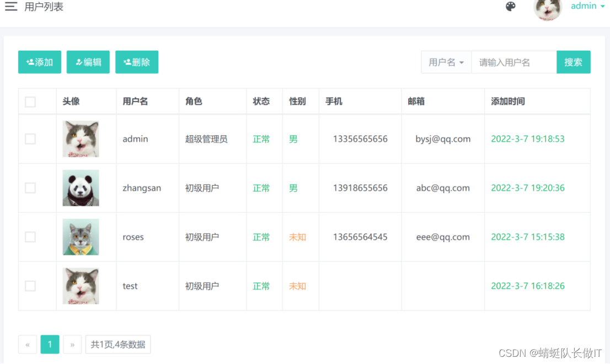Click the test user's avatar thumbnail
This screenshot has width=610, height=364.
point(81,286)
